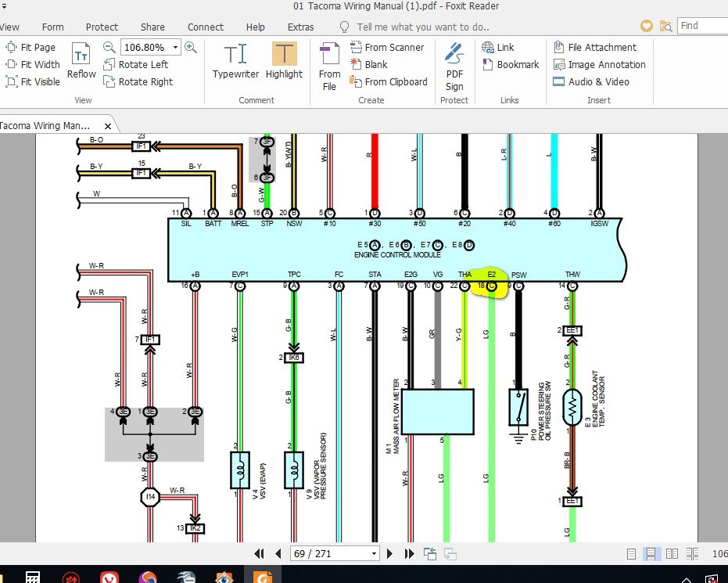Open the zoom percentage dropdown arrow

coord(175,48)
